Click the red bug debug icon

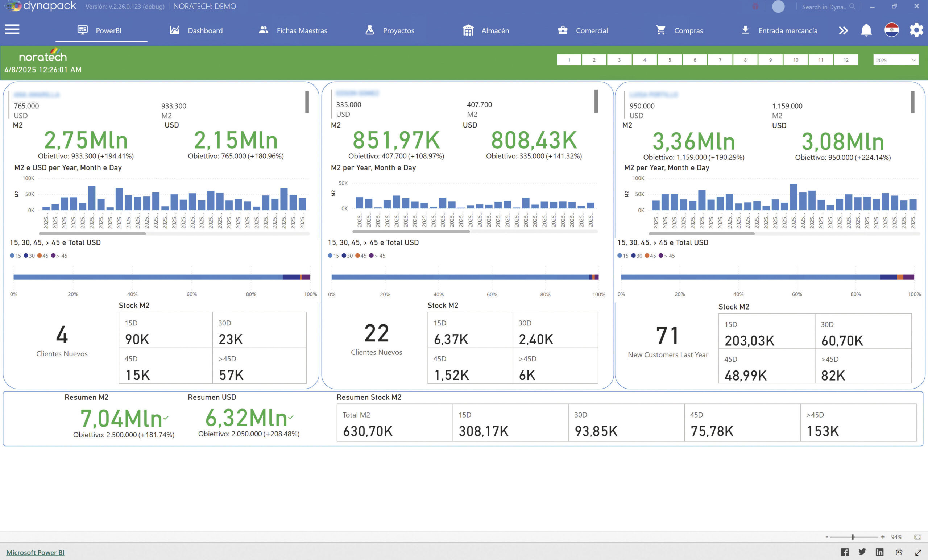click(x=755, y=7)
